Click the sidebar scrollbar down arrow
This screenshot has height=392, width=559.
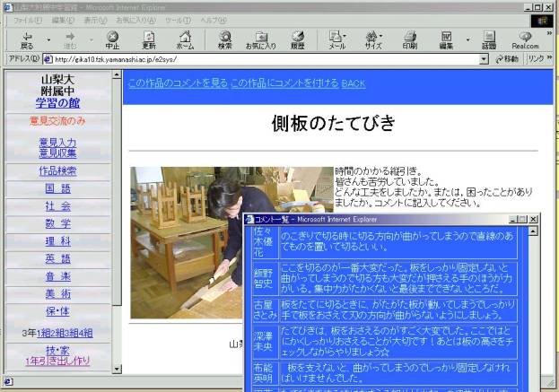(117, 369)
